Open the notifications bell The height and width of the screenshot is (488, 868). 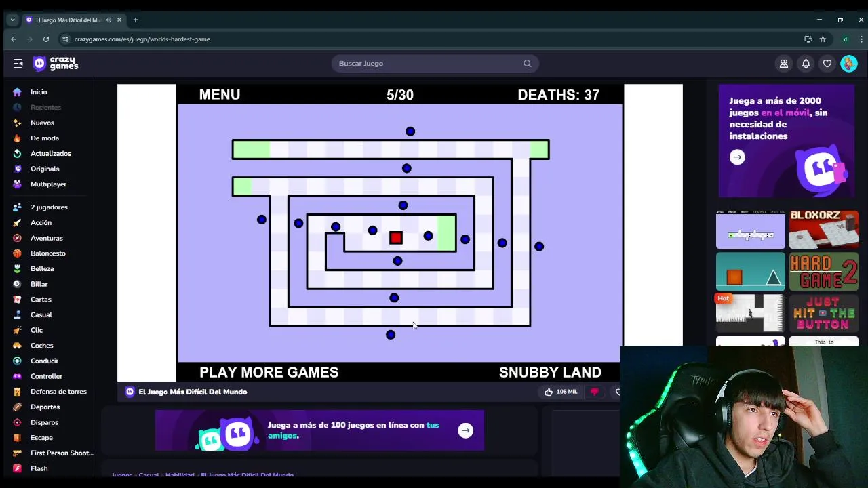coord(806,64)
